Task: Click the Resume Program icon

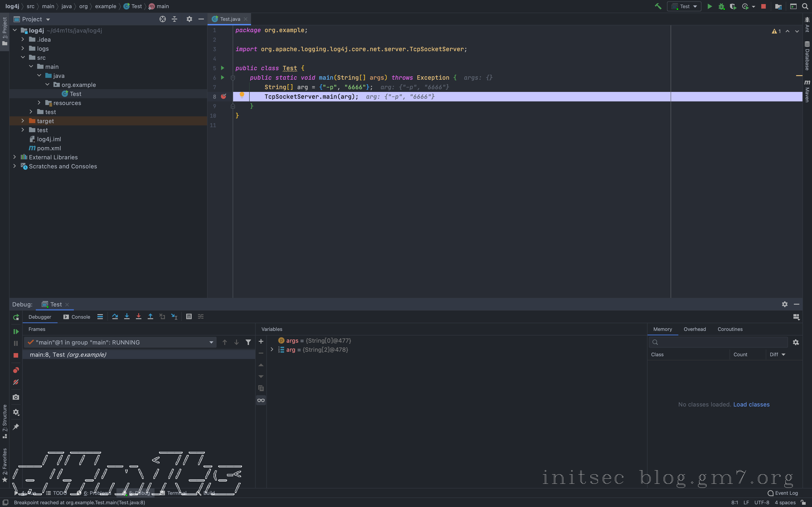Action: click(x=16, y=331)
